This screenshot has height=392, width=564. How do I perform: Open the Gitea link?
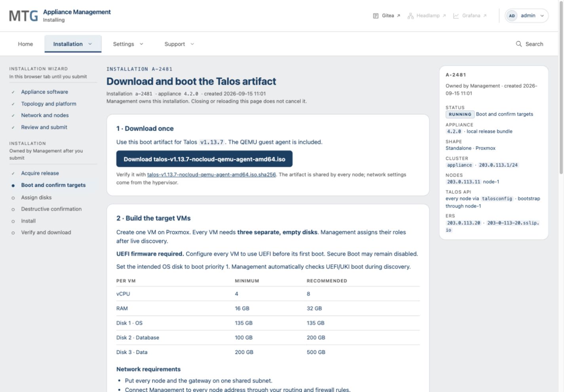(x=387, y=16)
